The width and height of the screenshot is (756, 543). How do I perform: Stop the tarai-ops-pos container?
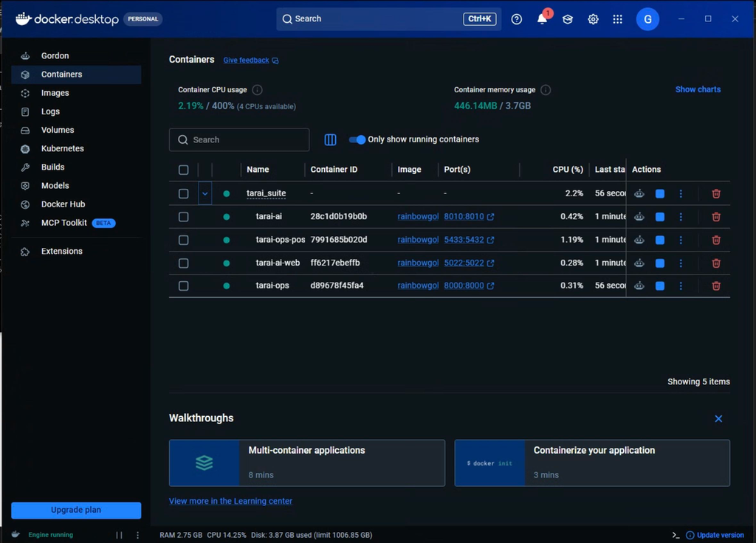coord(660,240)
